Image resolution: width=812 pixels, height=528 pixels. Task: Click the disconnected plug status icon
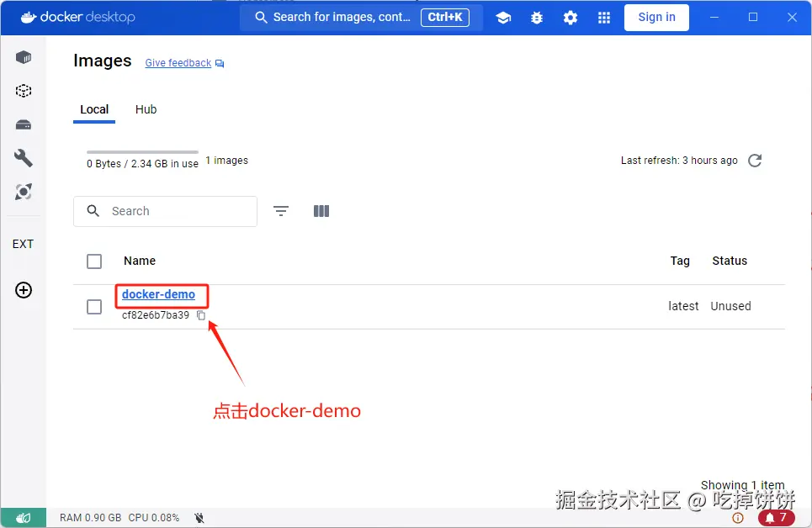click(199, 518)
